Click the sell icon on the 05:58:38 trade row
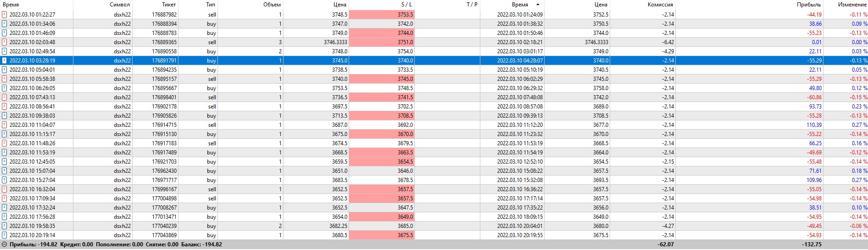This screenshot has height=250, width=868. (5, 79)
